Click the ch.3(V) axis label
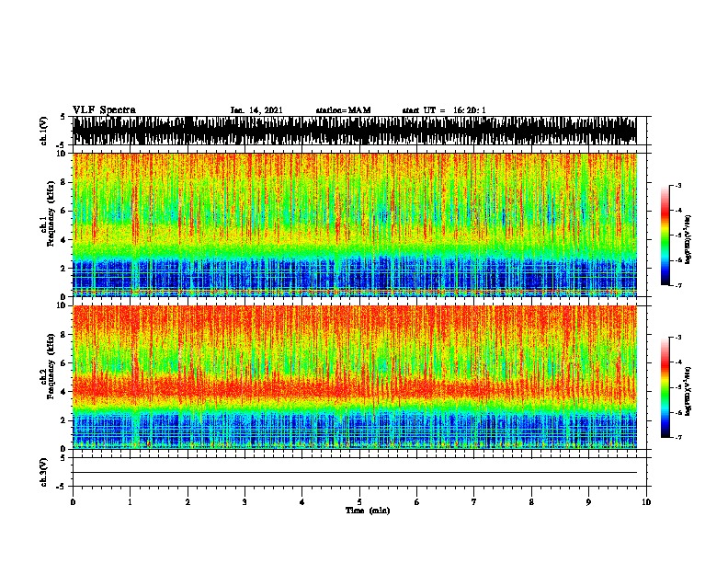The image size is (728, 563). tap(43, 472)
